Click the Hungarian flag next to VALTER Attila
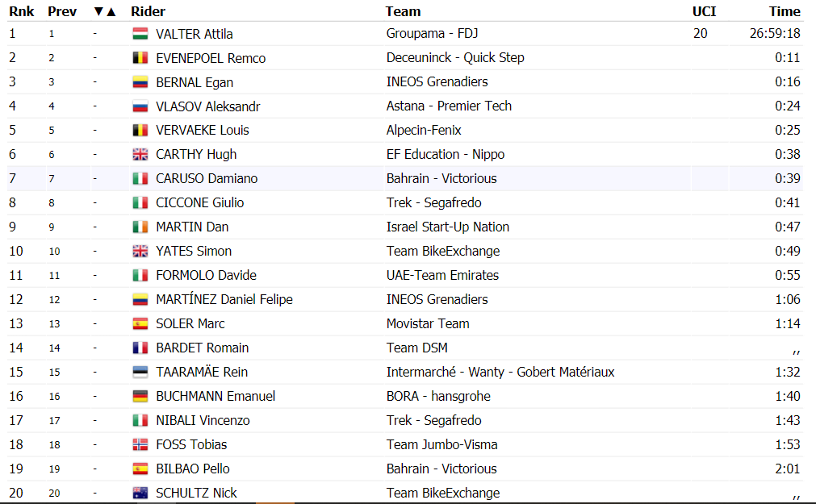Image resolution: width=816 pixels, height=504 pixels. 140,34
